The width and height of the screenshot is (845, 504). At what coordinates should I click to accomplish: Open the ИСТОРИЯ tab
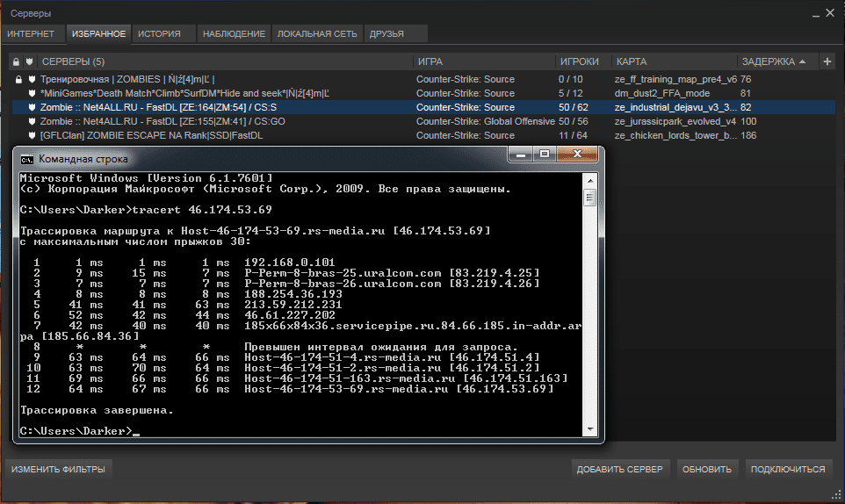point(159,33)
